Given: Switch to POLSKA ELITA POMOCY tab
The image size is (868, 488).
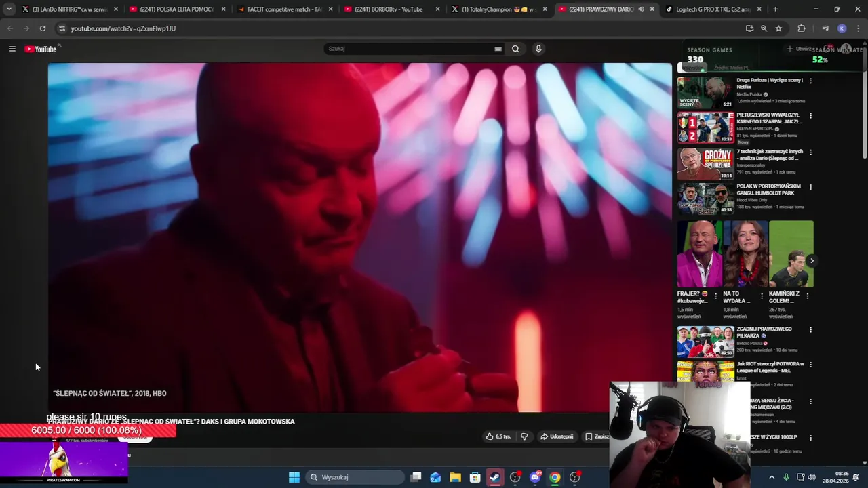Looking at the screenshot, I should click(x=176, y=9).
